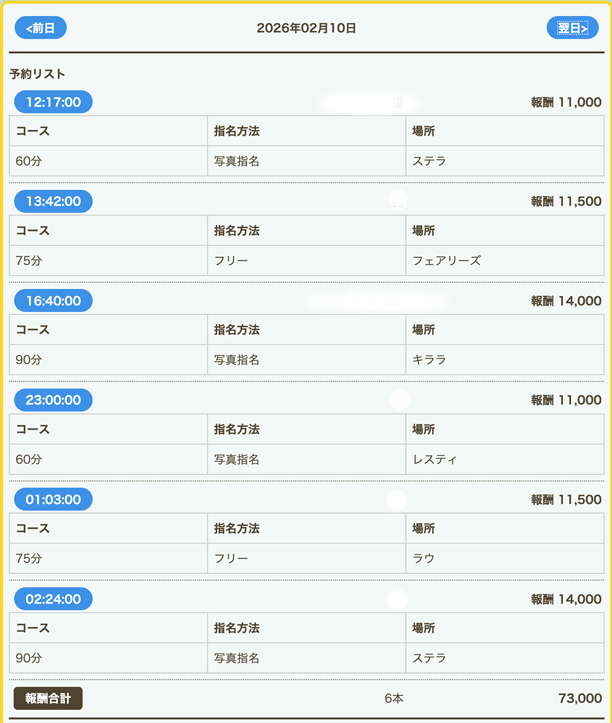
Task: Go to the next day (翌日)
Action: (x=572, y=28)
